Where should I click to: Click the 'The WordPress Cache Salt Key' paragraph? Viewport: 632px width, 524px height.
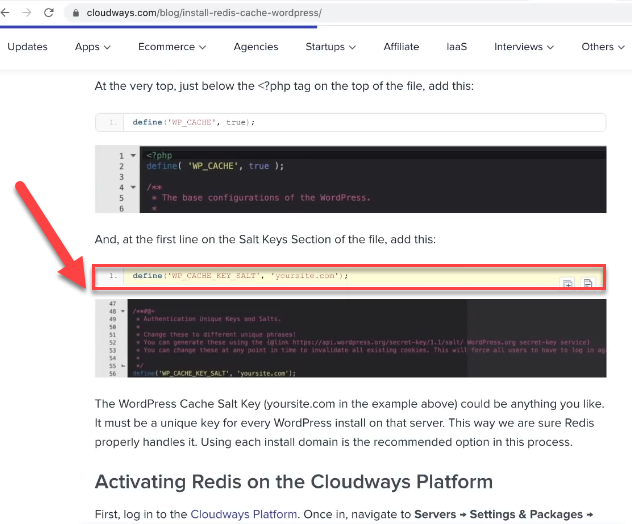pyautogui.click(x=349, y=423)
